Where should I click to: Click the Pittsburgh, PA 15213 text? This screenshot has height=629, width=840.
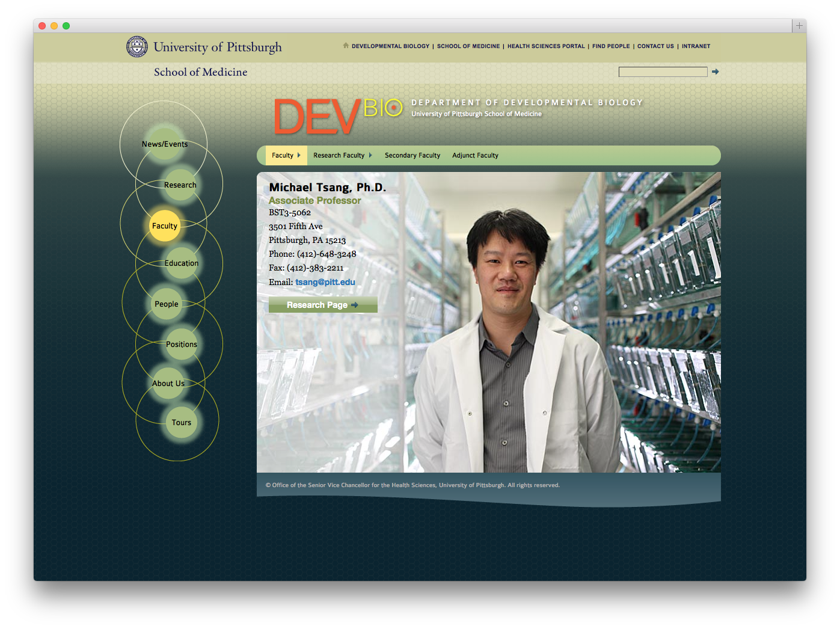click(x=307, y=240)
